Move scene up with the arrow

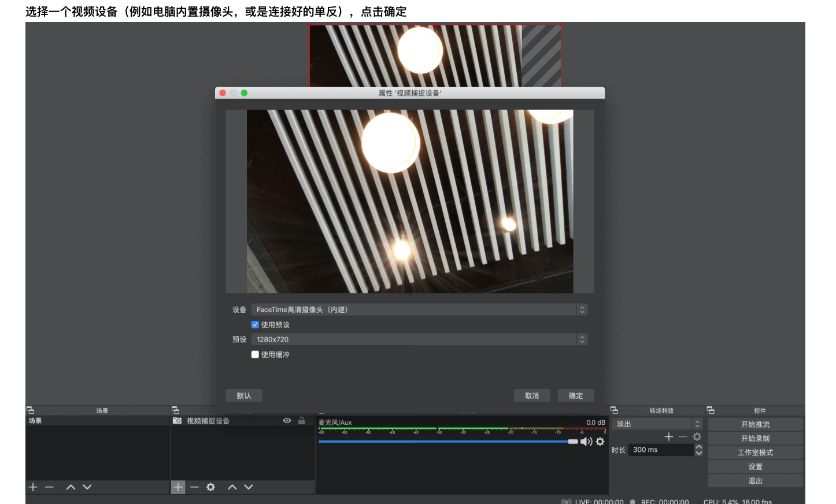pyautogui.click(x=71, y=487)
